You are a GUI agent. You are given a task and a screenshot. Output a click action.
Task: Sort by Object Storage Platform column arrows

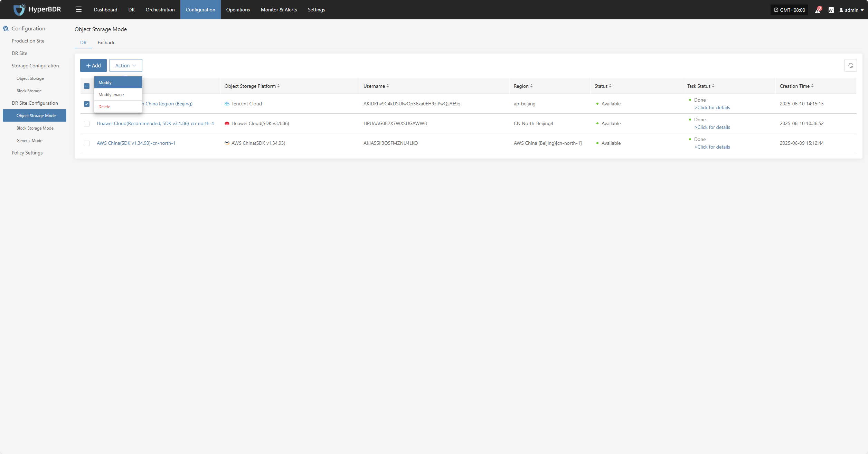(x=279, y=86)
